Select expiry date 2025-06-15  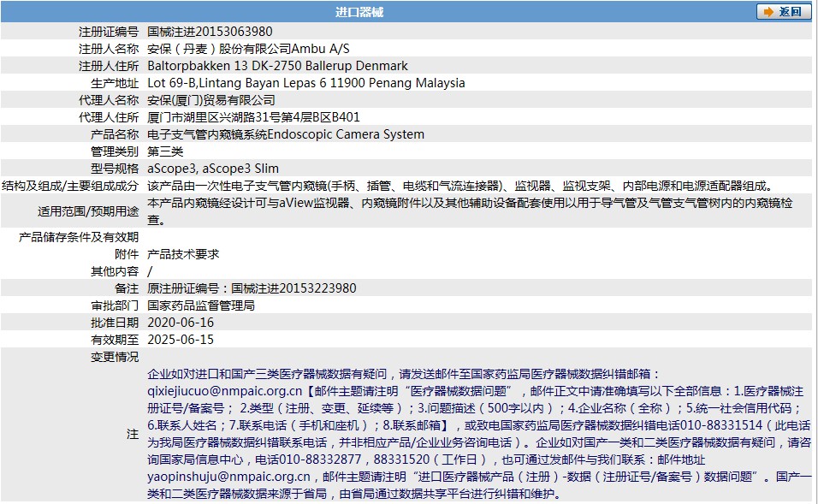(x=181, y=340)
